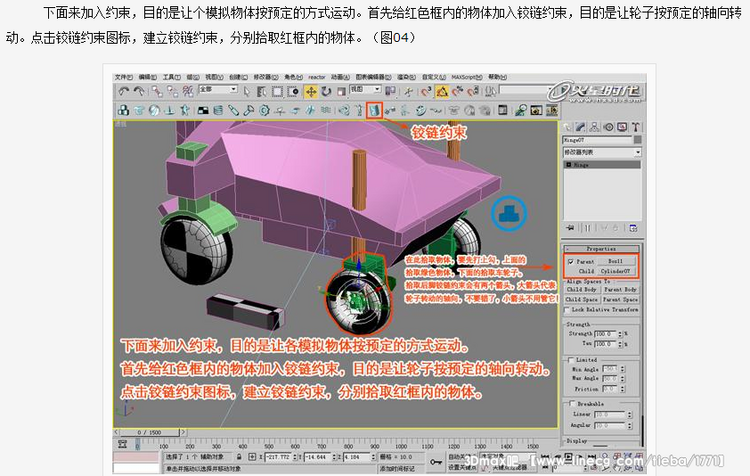
Task: Click the pin stack icon
Action: (x=570, y=228)
